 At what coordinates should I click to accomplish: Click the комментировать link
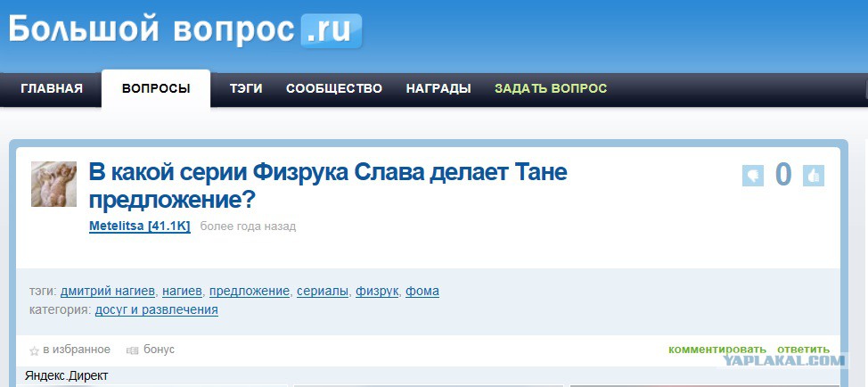717,350
